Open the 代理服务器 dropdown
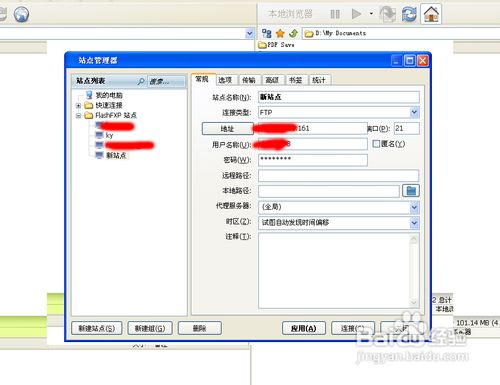This screenshot has height=385, width=500. pyautogui.click(x=414, y=207)
